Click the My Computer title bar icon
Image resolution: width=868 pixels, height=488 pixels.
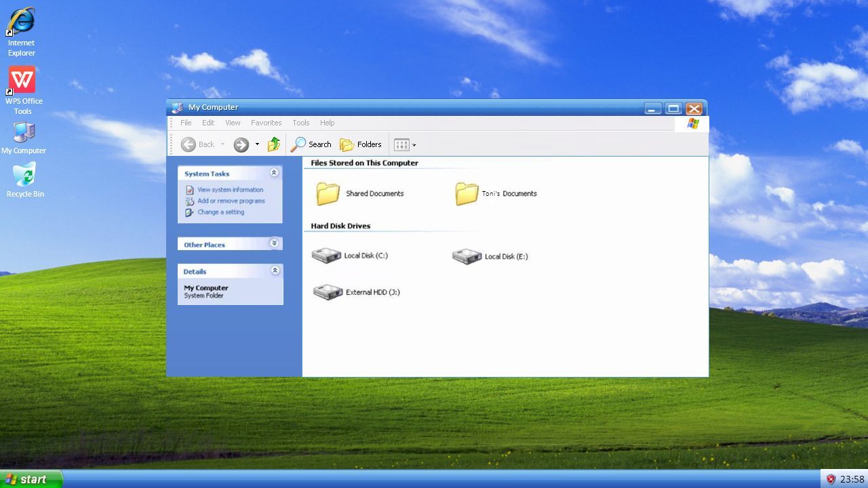click(x=178, y=107)
